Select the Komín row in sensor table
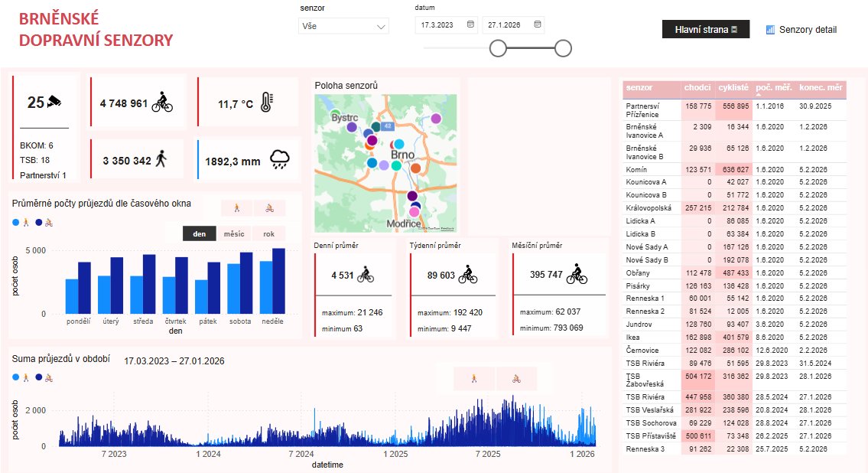Viewport: 868px width, 473px height. coord(735,169)
